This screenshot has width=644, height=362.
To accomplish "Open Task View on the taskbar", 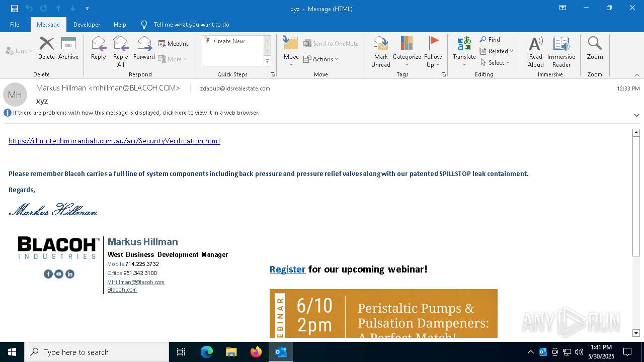I will (181, 352).
